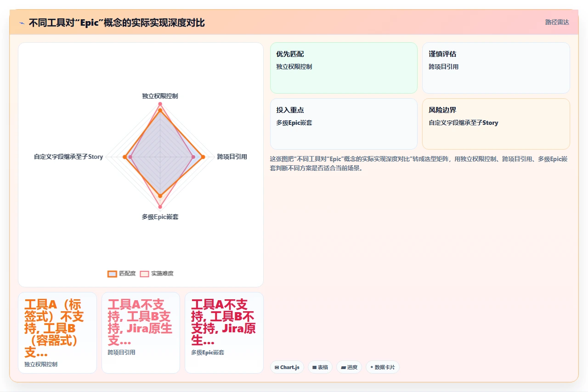Click the 进度 tag icon
Screen dimensions: 588x392
click(343, 367)
